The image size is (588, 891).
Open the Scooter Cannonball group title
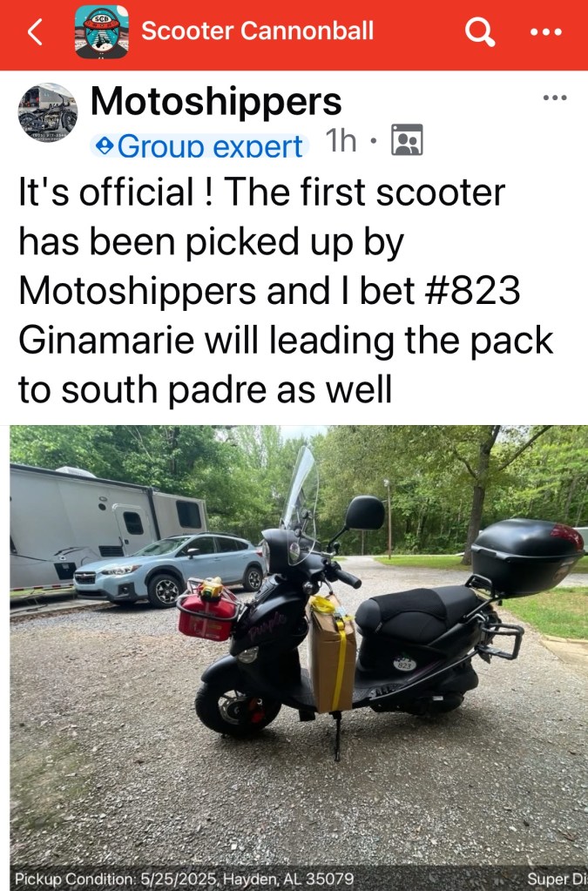(257, 31)
